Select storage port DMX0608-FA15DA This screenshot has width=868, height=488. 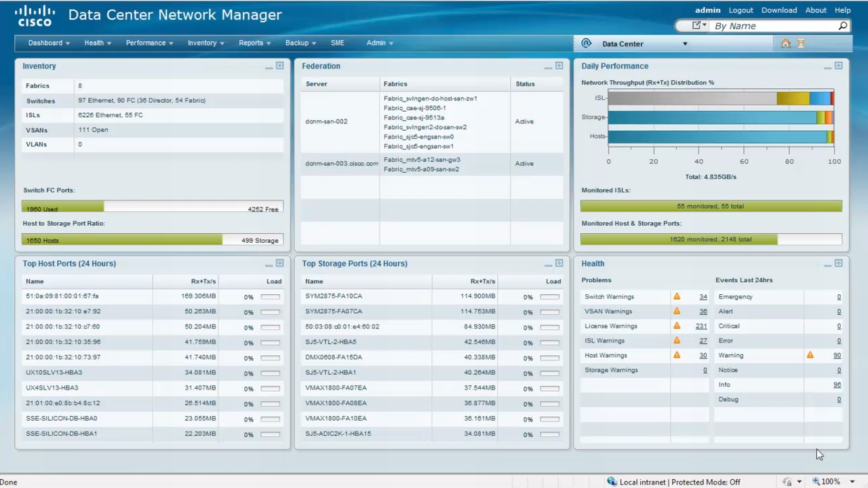334,357
